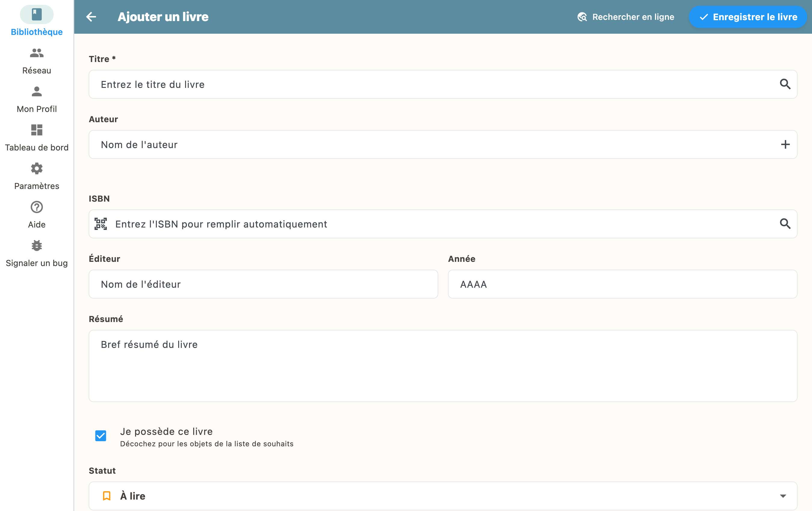This screenshot has width=812, height=511.
Task: Click the bookmark icon next to À lire
Action: tap(107, 496)
